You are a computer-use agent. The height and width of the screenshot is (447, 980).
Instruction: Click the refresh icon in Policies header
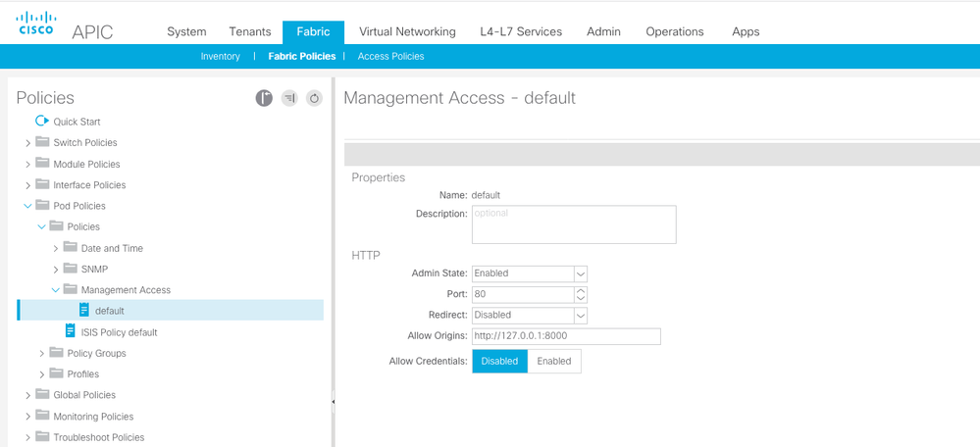[314, 98]
